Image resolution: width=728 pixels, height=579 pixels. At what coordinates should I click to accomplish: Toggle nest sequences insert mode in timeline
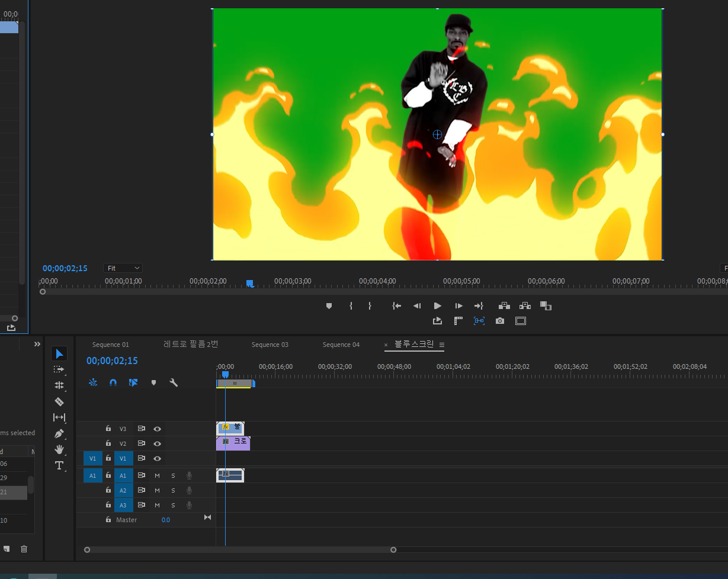(93, 382)
